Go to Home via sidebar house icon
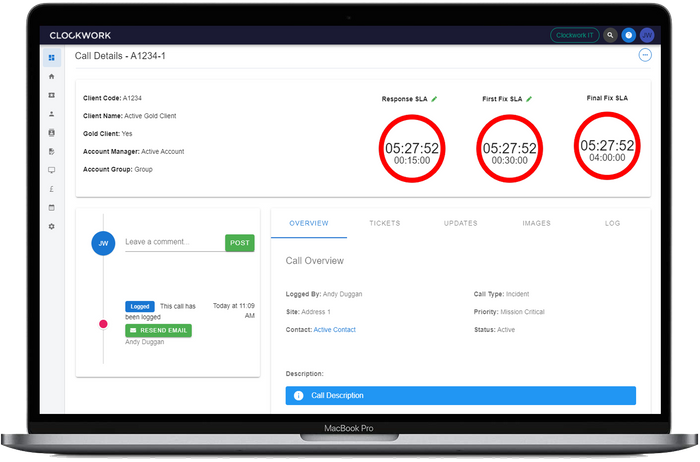This screenshot has height=462, width=700. coord(52,77)
